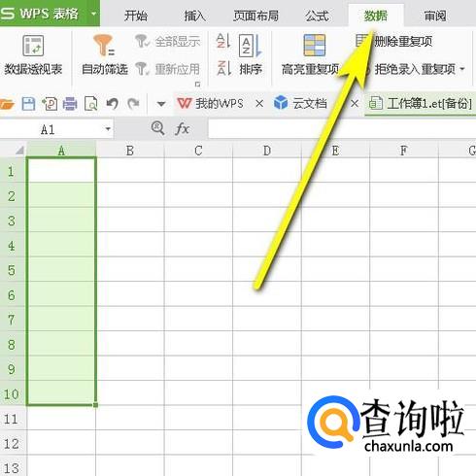Click the save disk icon
476x476 pixels.
(x=28, y=104)
